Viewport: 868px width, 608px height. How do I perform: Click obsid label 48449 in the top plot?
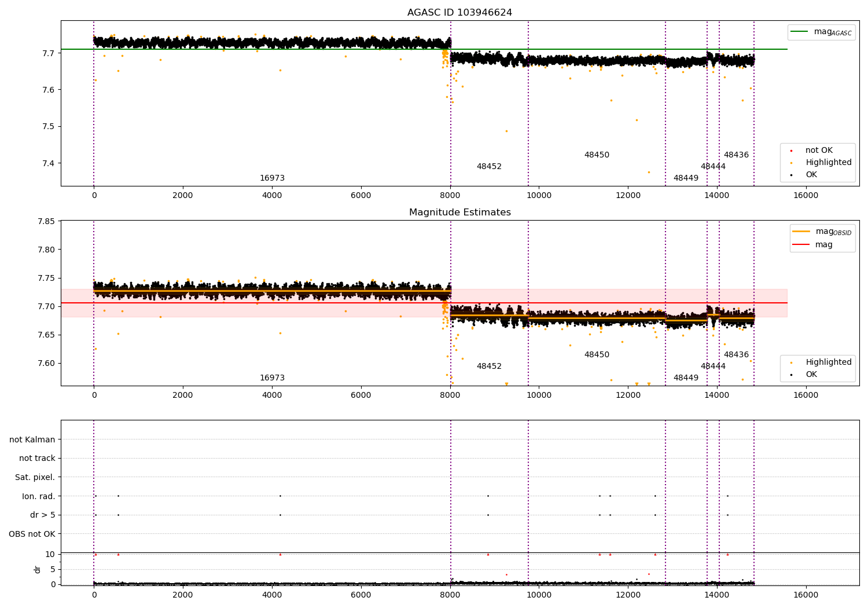coord(686,178)
